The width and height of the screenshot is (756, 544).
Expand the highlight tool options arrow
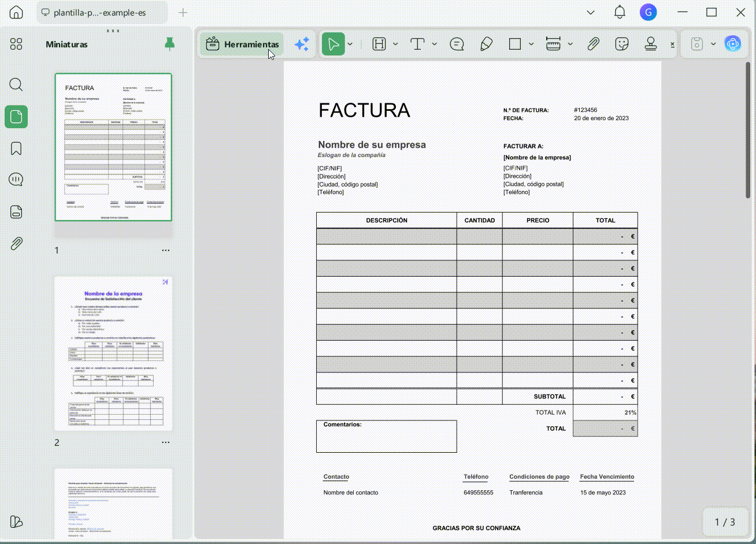[x=395, y=44]
